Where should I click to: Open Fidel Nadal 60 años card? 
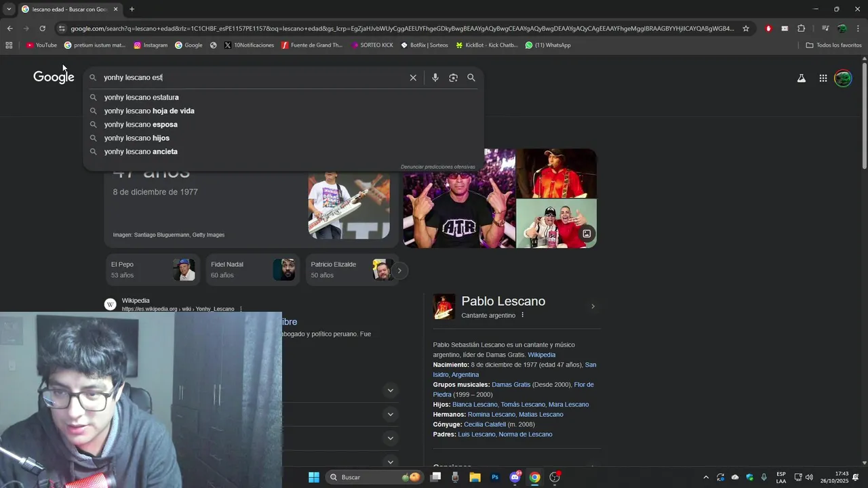coord(252,270)
